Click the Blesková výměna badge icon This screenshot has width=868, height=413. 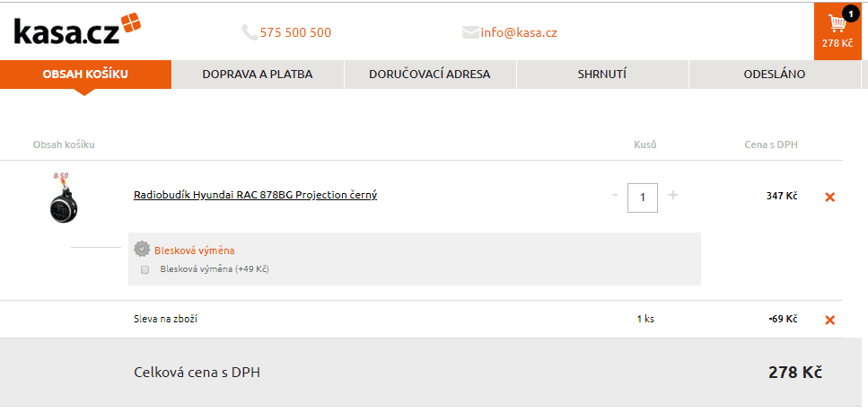click(142, 250)
